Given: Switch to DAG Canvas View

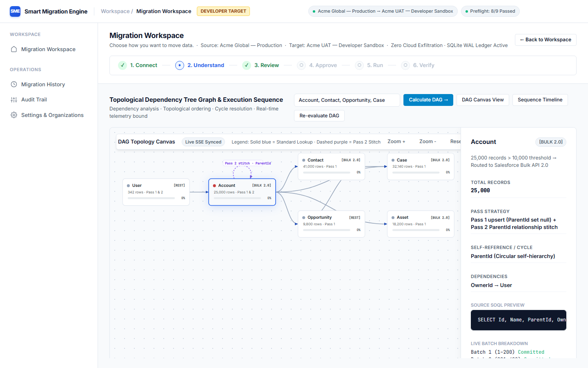Looking at the screenshot, I should coord(483,100).
